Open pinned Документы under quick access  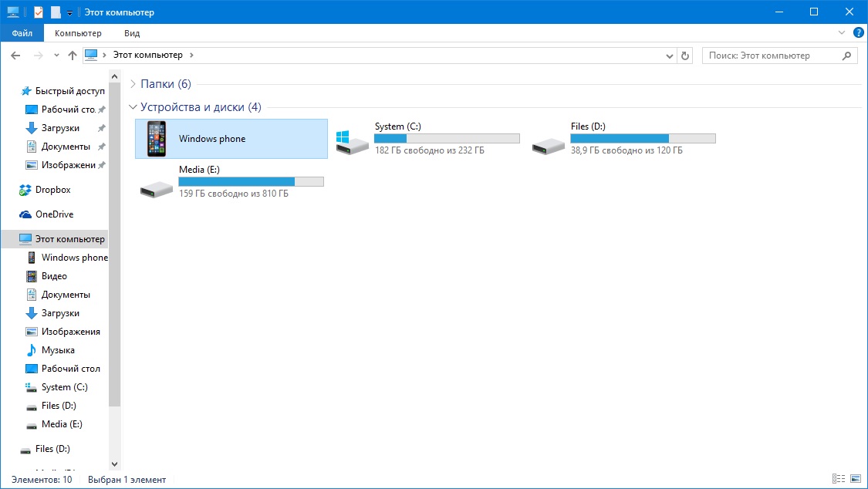pos(66,147)
